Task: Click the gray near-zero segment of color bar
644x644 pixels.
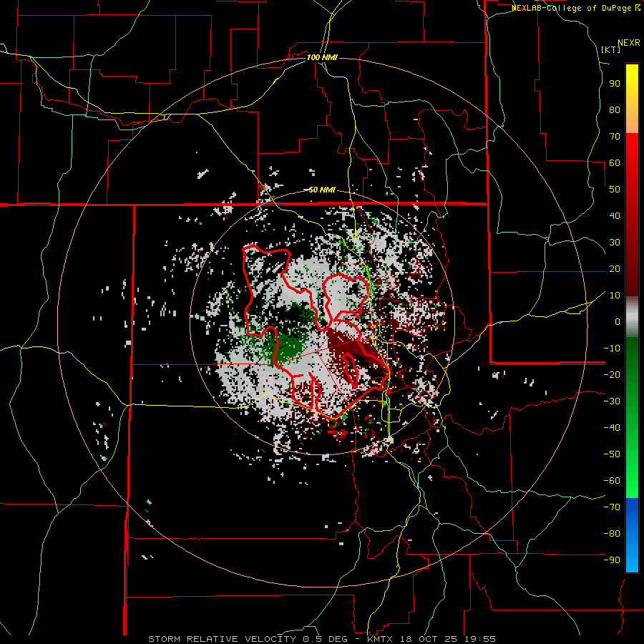Action: tap(632, 317)
